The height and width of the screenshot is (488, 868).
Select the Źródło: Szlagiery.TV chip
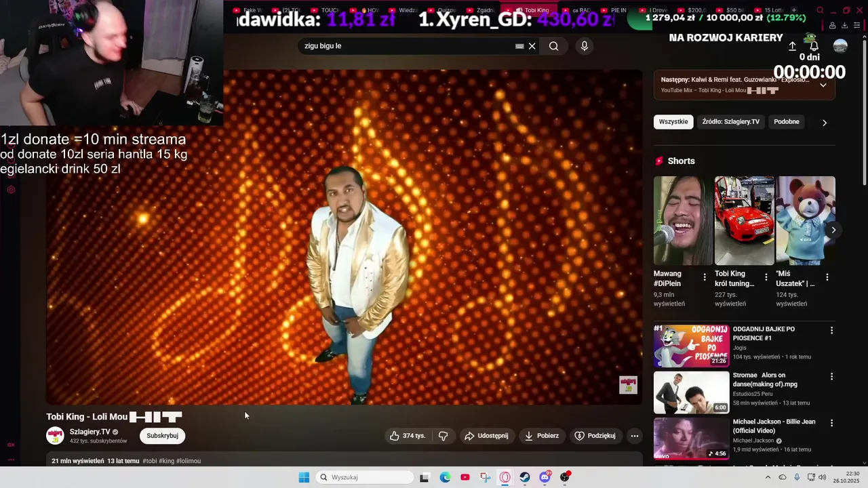point(731,122)
